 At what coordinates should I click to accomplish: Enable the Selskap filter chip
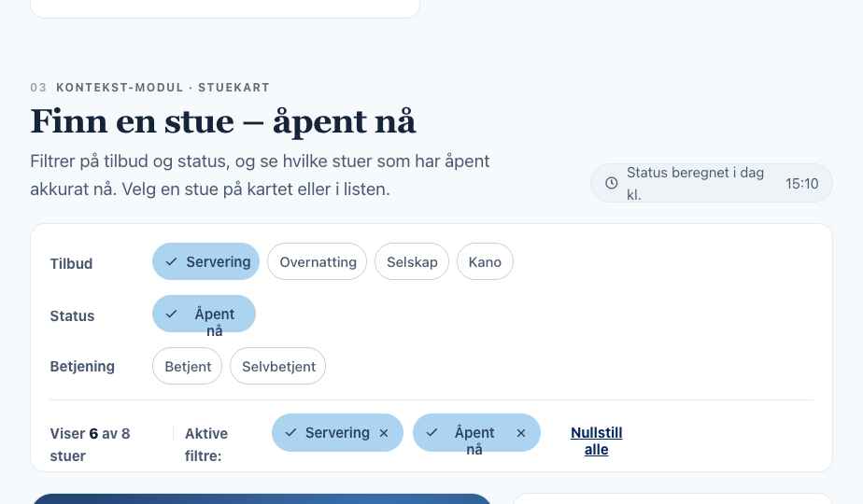412,262
